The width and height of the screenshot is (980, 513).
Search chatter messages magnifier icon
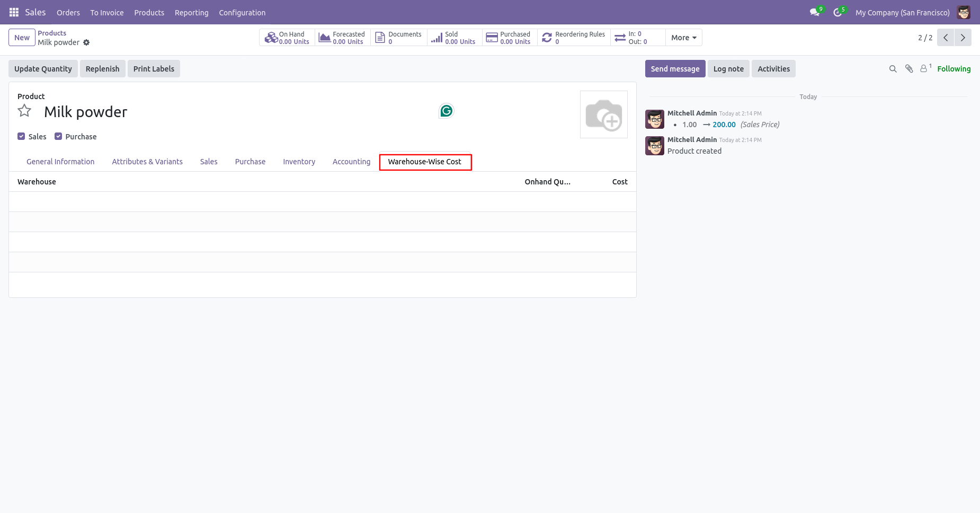click(893, 69)
